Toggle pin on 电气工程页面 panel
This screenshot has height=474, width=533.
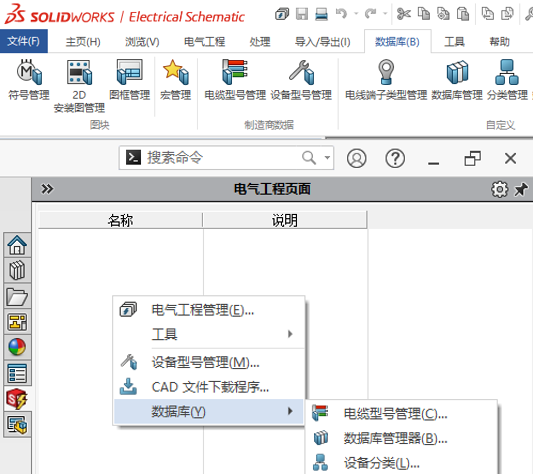click(x=521, y=189)
